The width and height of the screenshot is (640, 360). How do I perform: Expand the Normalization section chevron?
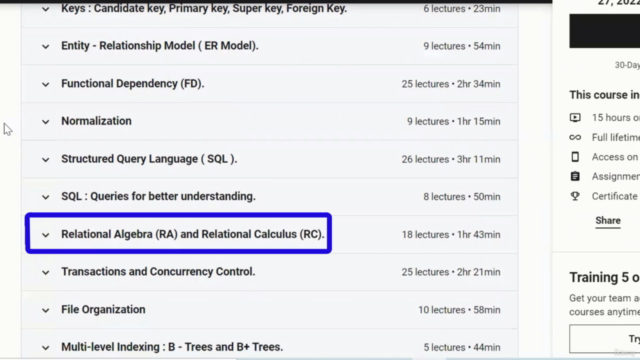coord(45,122)
